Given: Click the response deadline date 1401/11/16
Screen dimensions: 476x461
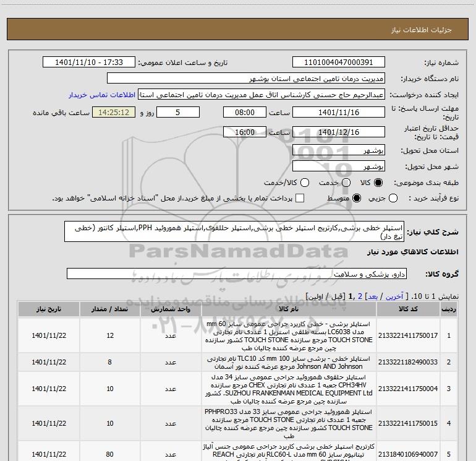Looking at the screenshot, I should click(339, 113).
